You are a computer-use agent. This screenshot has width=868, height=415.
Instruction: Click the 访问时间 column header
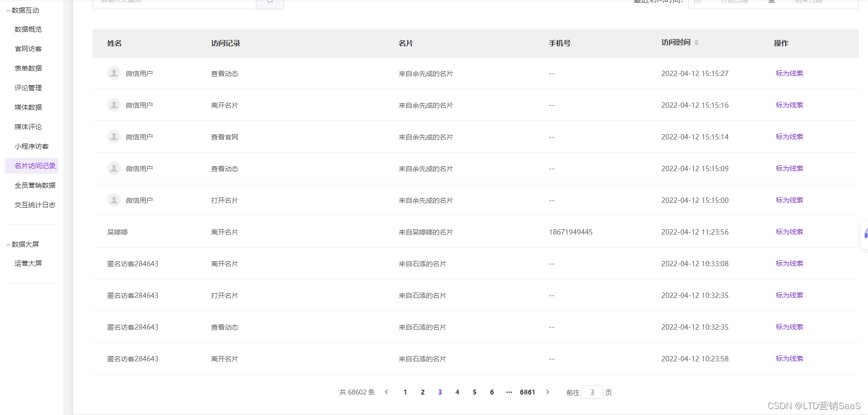pos(676,42)
